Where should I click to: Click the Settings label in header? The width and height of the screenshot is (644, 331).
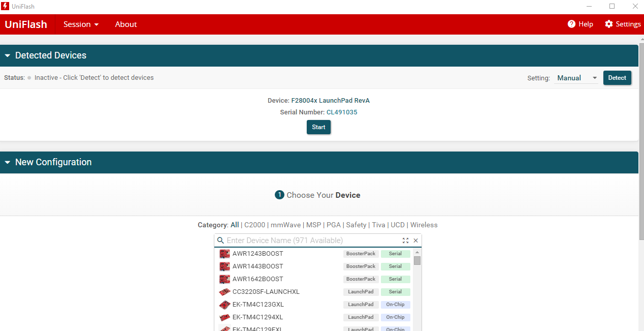(628, 24)
